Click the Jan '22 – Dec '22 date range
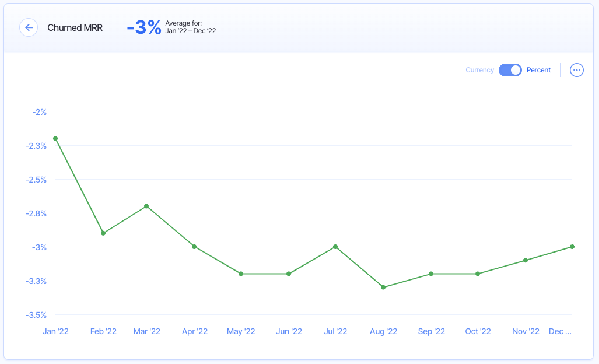The height and width of the screenshot is (364, 599). (x=191, y=31)
